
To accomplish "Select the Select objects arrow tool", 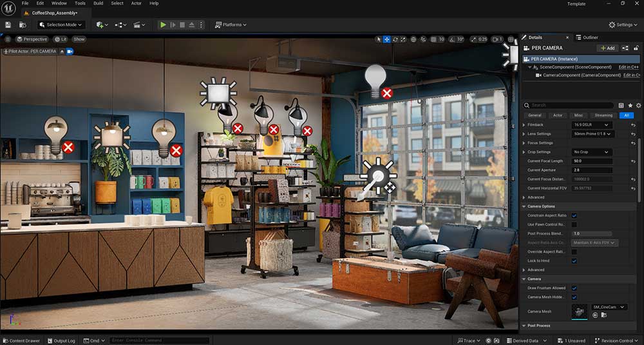I will [379, 39].
